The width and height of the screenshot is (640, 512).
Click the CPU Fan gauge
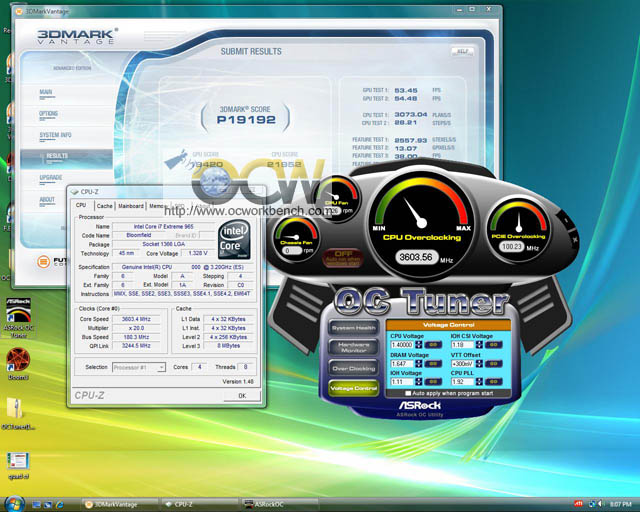[x=336, y=198]
